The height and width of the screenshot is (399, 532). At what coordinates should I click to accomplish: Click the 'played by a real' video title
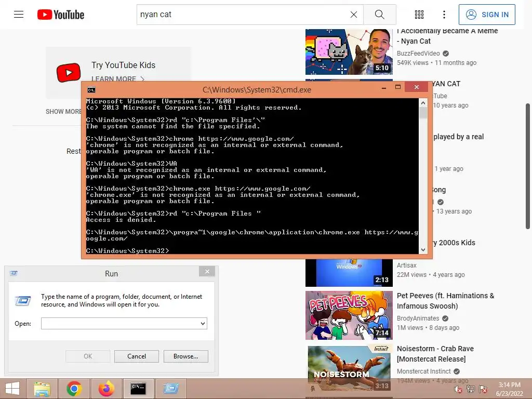458,137
